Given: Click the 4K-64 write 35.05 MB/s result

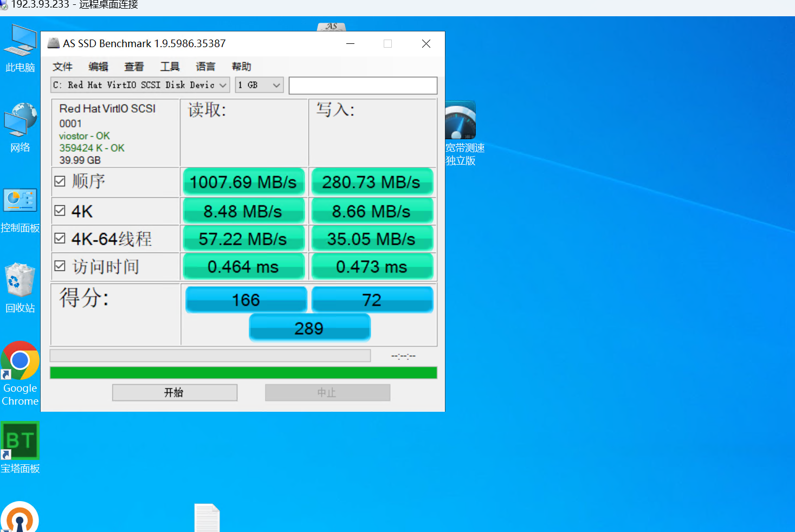Looking at the screenshot, I should click(372, 239).
